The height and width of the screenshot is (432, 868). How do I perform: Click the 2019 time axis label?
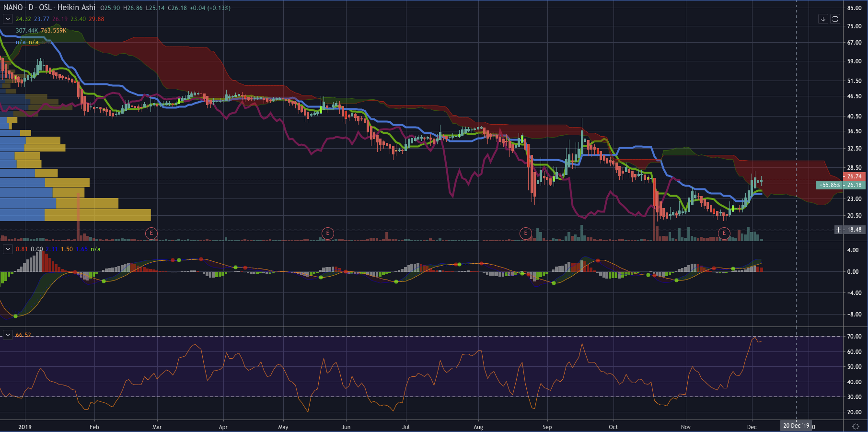(25, 427)
